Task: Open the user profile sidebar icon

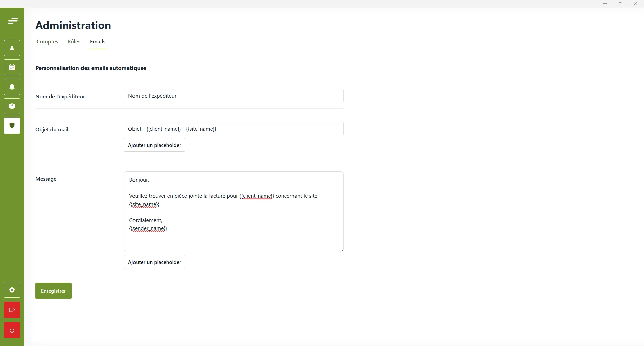Action: click(x=12, y=48)
